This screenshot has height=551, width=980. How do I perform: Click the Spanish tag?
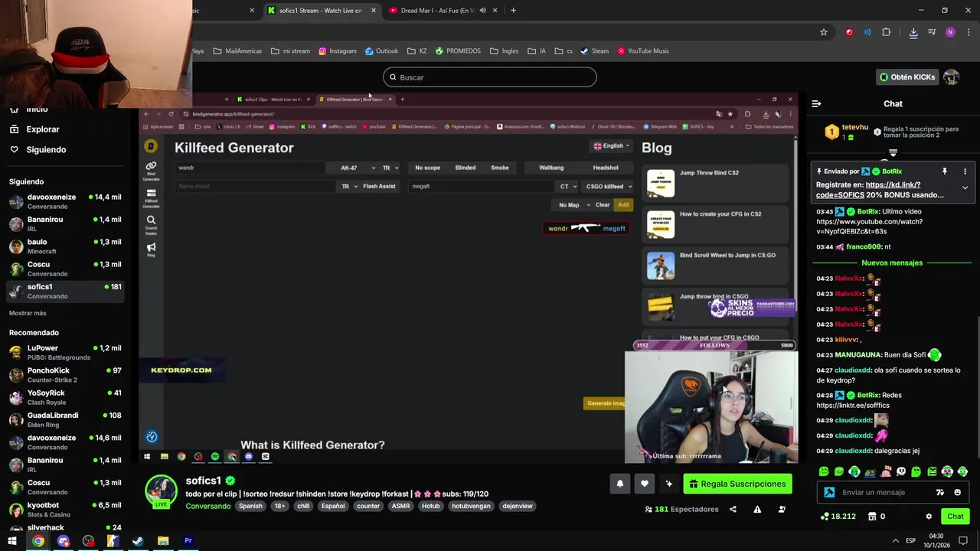pos(250,506)
